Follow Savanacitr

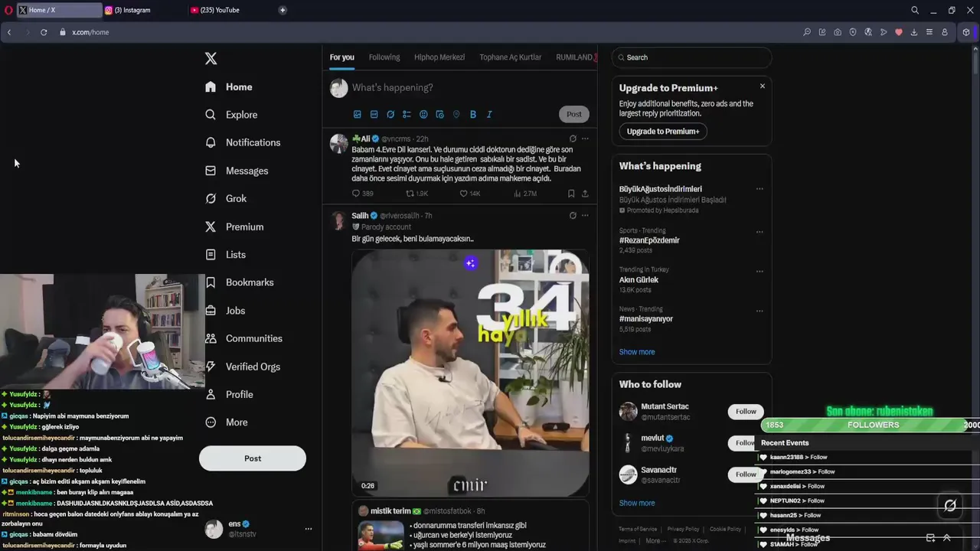[x=746, y=474]
